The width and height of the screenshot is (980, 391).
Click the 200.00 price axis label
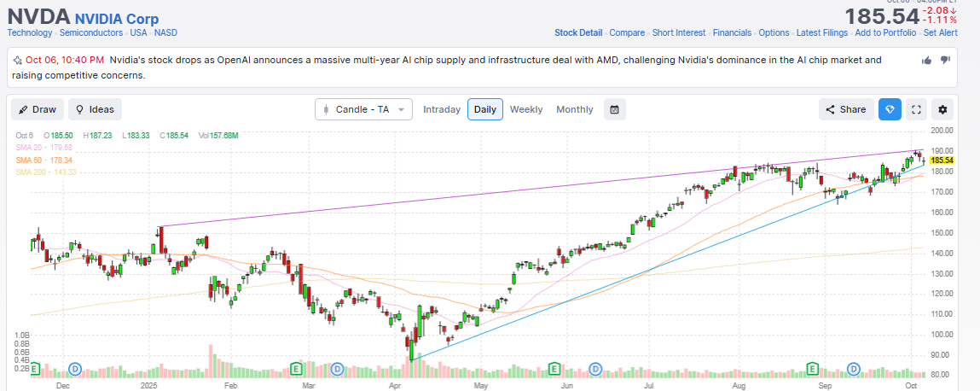click(x=942, y=130)
